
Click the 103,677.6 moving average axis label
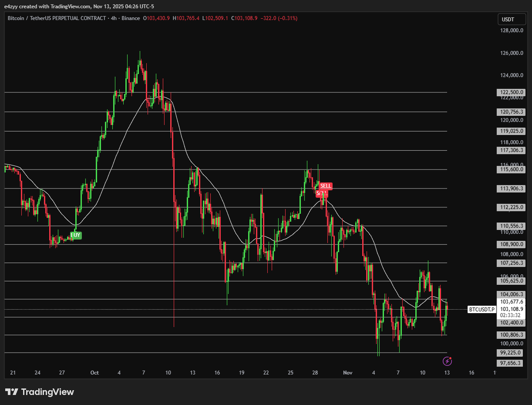click(x=511, y=302)
